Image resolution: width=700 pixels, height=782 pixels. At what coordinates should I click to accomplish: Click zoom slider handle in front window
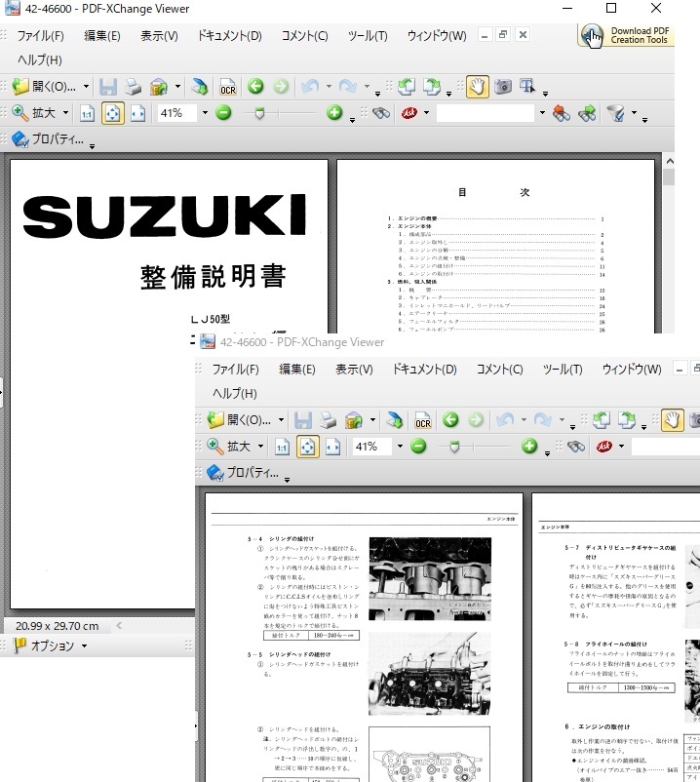[454, 448]
